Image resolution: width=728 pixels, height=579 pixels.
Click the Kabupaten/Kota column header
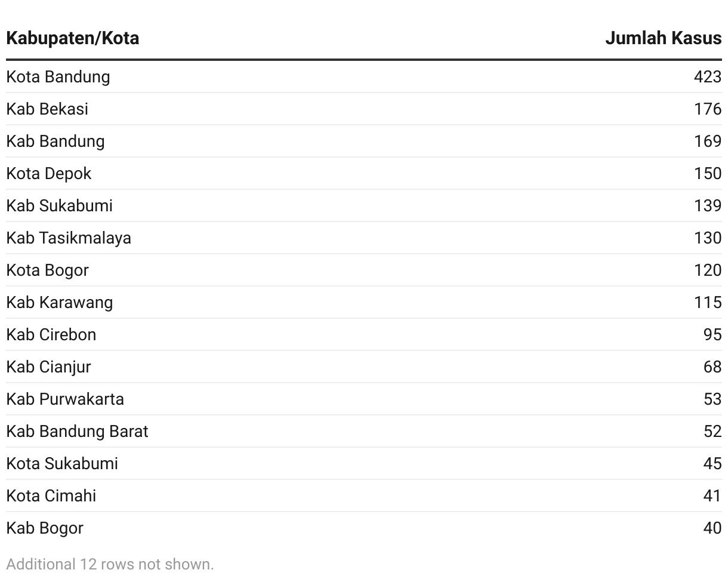[x=73, y=38]
